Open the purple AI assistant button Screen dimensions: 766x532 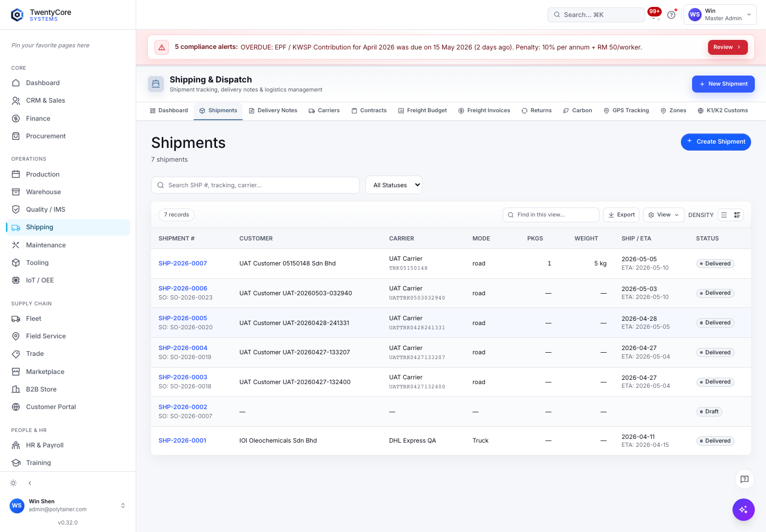coord(744,510)
